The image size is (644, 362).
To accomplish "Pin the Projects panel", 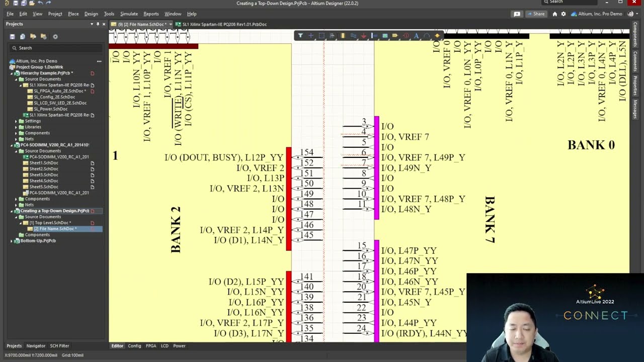I will (x=98, y=24).
